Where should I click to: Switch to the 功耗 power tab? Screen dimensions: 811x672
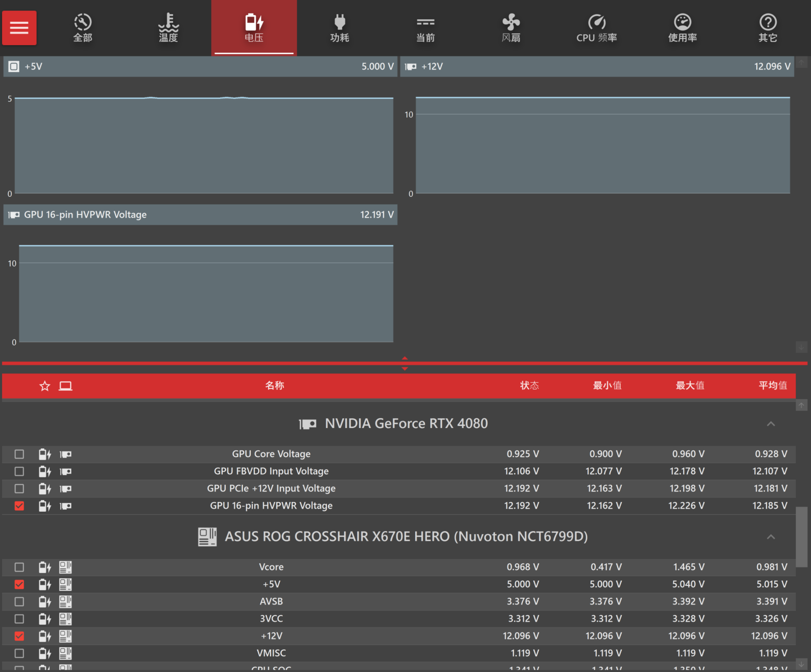[x=340, y=28]
